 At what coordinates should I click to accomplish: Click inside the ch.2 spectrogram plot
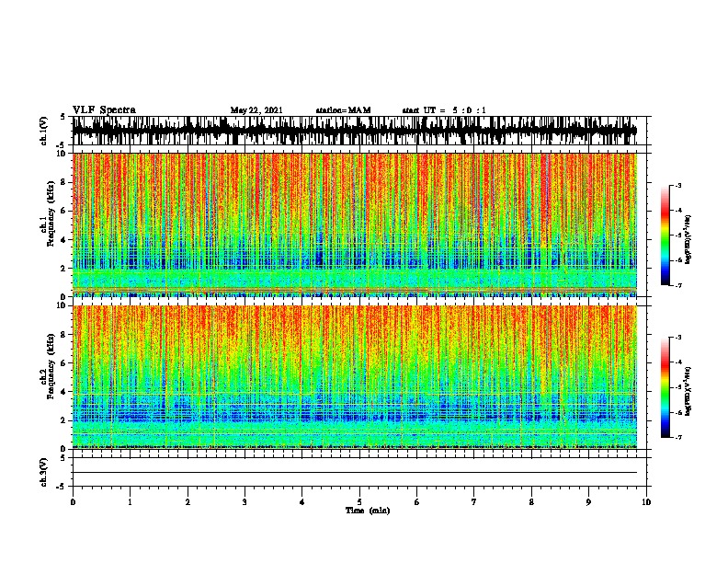point(355,377)
